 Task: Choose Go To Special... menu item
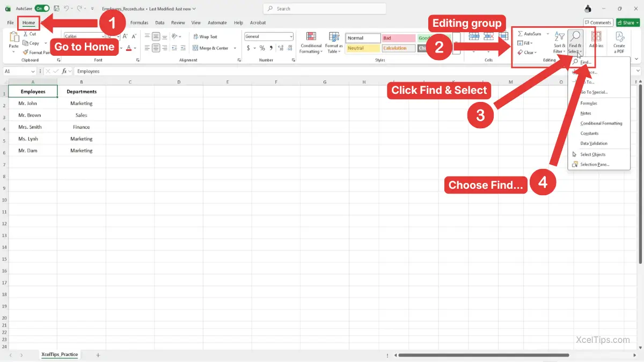[x=598, y=92]
